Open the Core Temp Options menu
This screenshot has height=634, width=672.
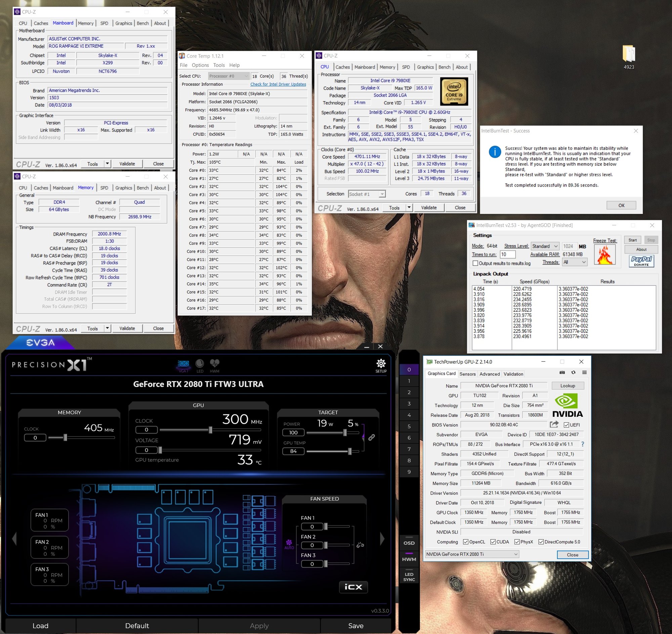(x=200, y=65)
